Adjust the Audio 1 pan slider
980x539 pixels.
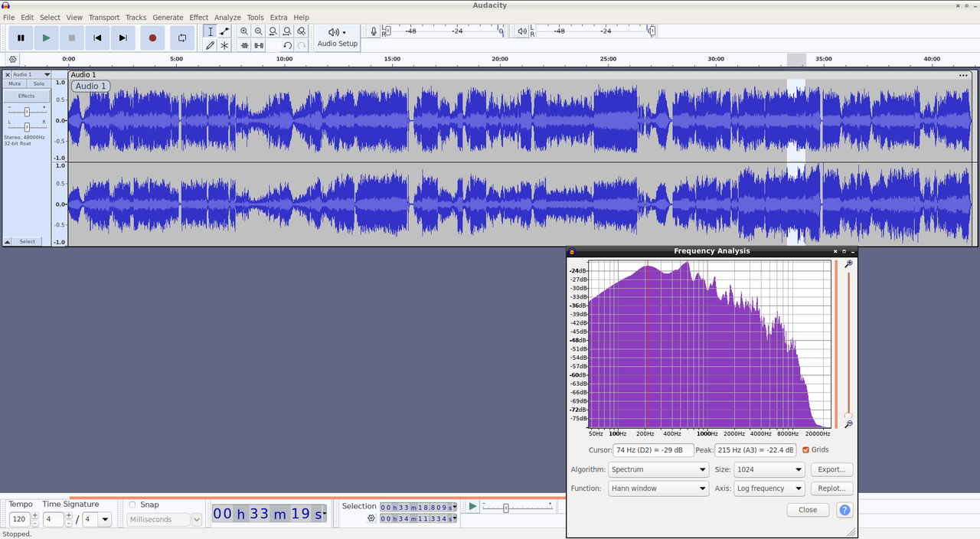coord(27,126)
